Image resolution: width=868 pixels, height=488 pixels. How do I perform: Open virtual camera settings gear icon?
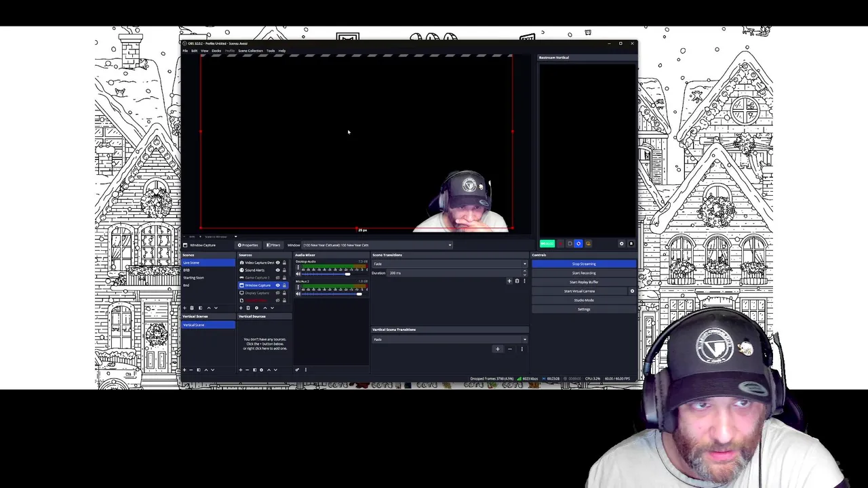632,291
